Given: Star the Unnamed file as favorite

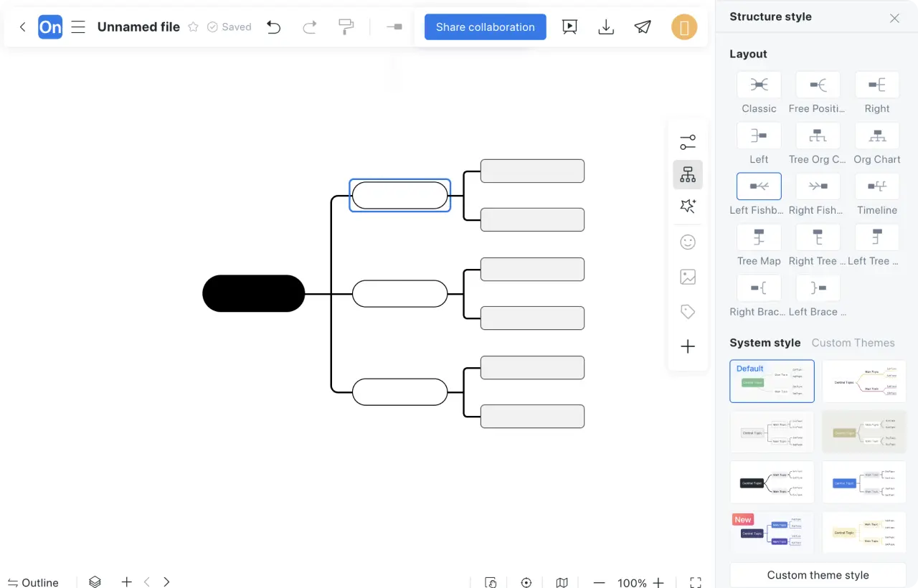Looking at the screenshot, I should [193, 27].
